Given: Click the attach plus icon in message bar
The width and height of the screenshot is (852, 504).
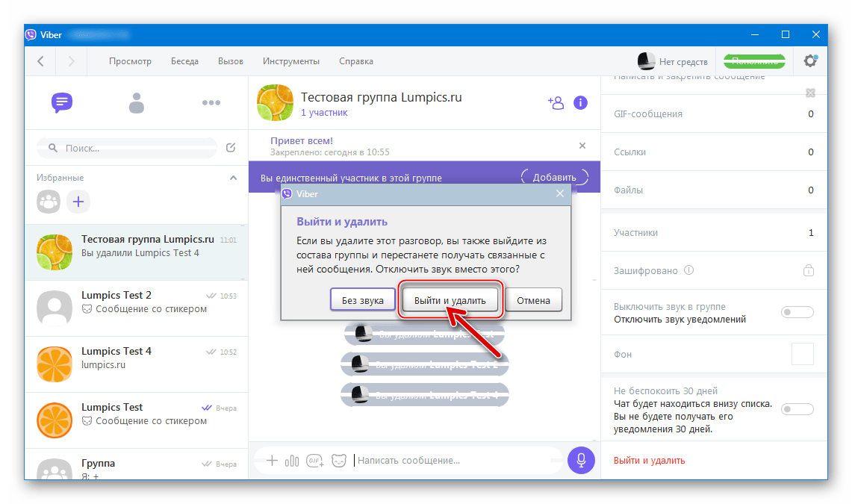Looking at the screenshot, I should coord(273,461).
